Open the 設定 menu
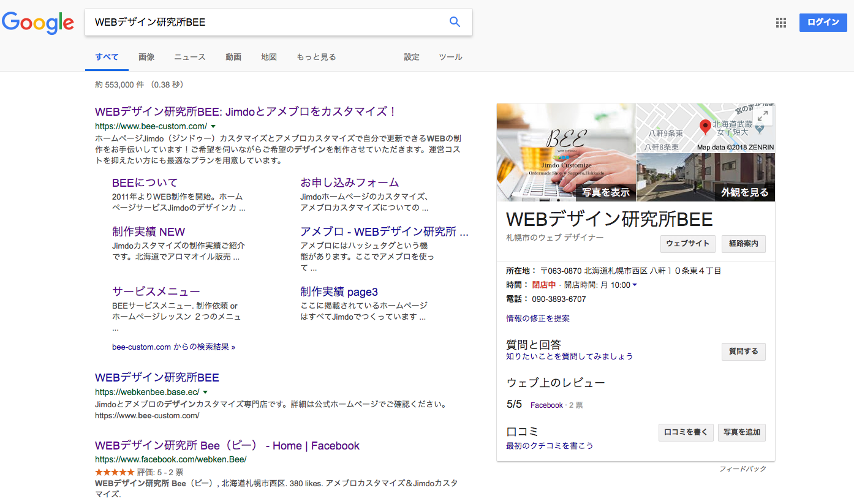This screenshot has height=504, width=854. click(412, 57)
